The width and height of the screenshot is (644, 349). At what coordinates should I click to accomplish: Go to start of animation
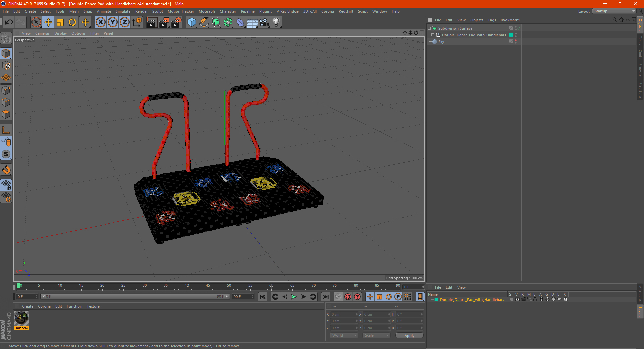coord(263,297)
